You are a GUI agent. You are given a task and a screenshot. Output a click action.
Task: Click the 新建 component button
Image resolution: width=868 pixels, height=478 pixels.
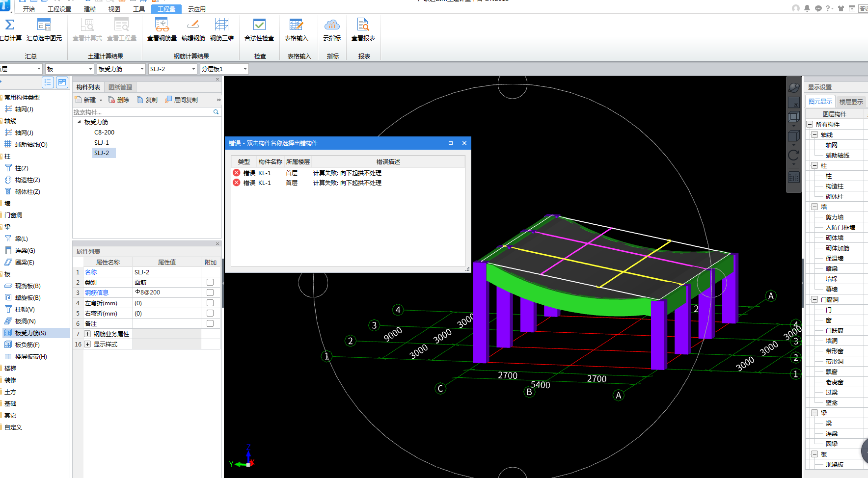click(86, 100)
